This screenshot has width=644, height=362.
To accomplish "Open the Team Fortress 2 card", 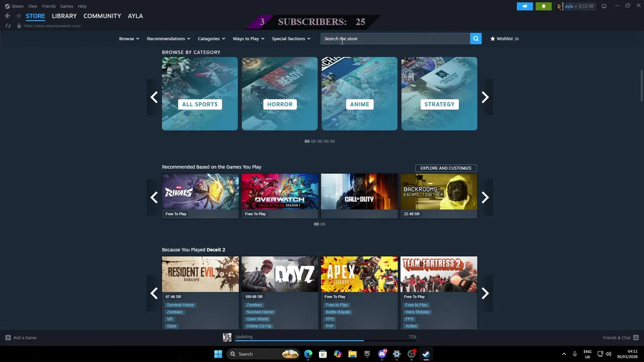I will (x=439, y=293).
